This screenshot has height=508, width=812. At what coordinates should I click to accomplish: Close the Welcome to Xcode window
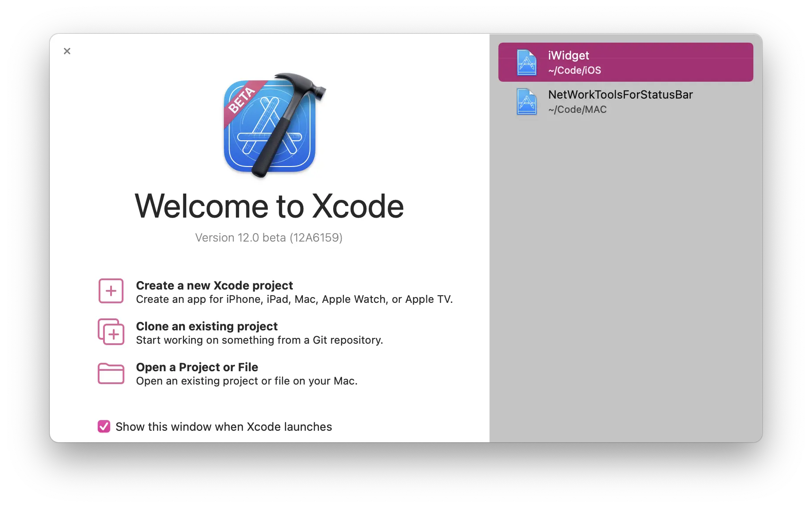click(67, 51)
